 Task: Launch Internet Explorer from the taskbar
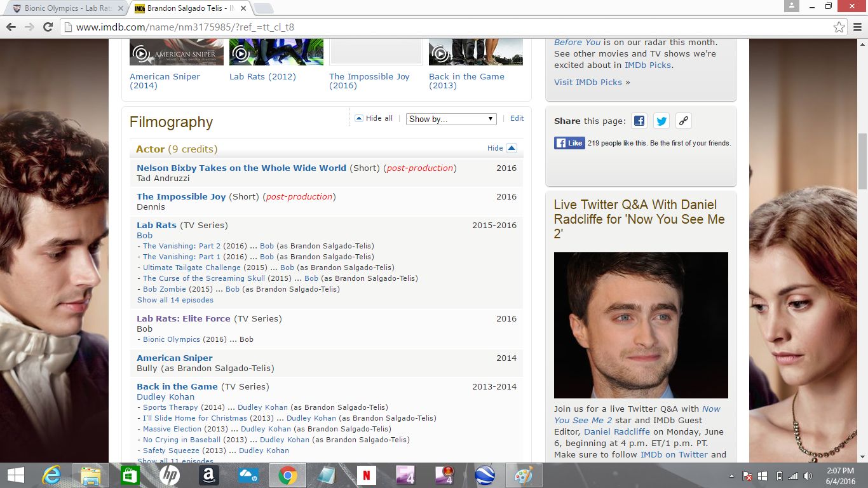[x=51, y=475]
